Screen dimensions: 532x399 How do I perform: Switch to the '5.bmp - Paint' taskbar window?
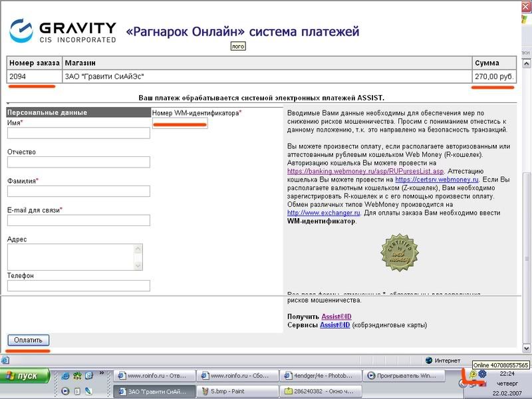click(237, 391)
